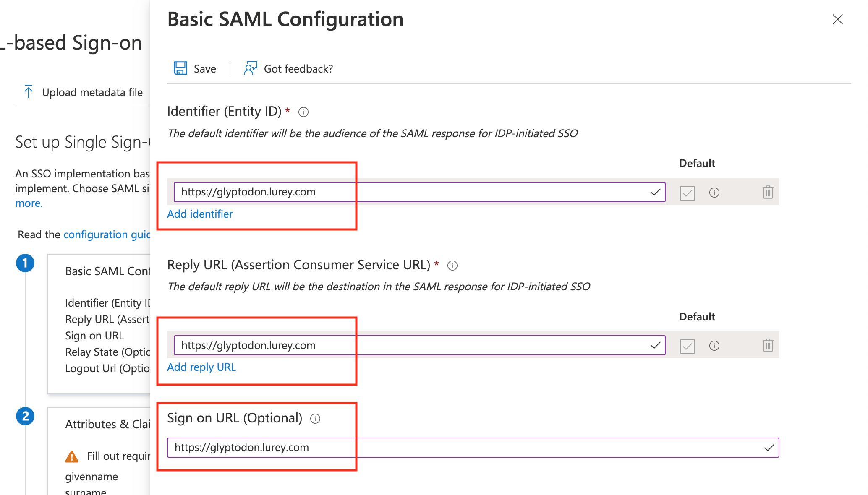The height and width of the screenshot is (495, 868).
Task: Delete the identifier entry with trash icon
Action: (x=768, y=193)
